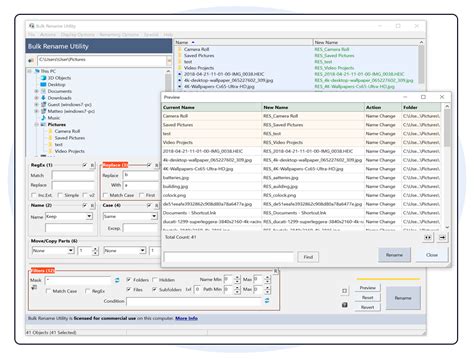Click the small square icon left of the Preview button
This screenshot has height=360, width=474.
click(345, 291)
